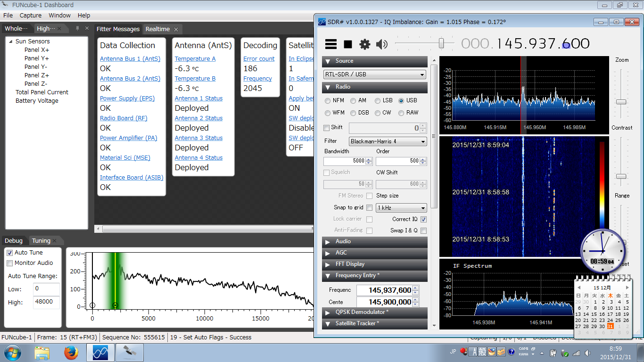
Task: Switch to the Debug tab
Action: click(x=14, y=240)
